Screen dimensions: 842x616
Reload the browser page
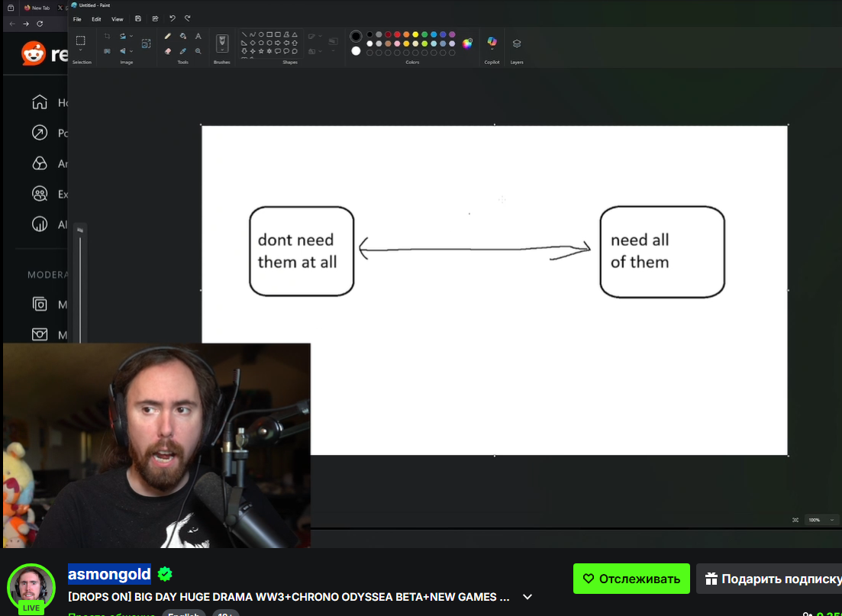click(40, 24)
